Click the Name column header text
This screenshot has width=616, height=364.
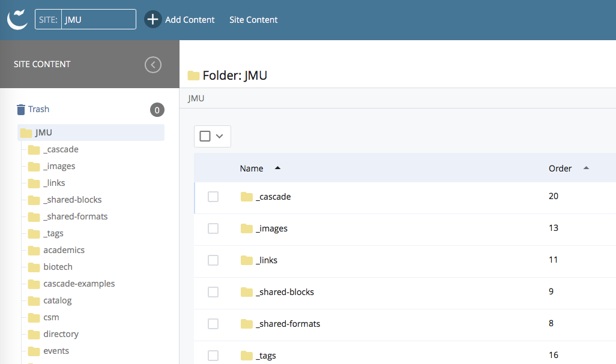click(x=252, y=169)
